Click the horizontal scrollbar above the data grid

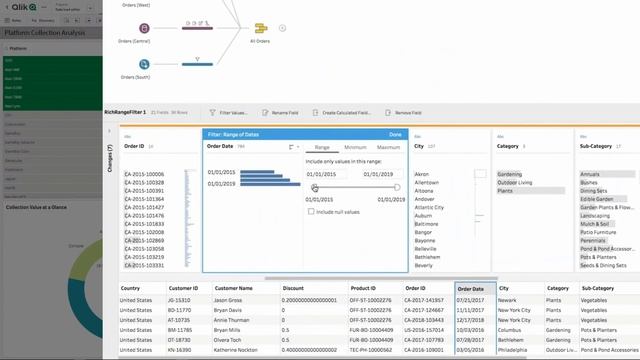point(381,278)
